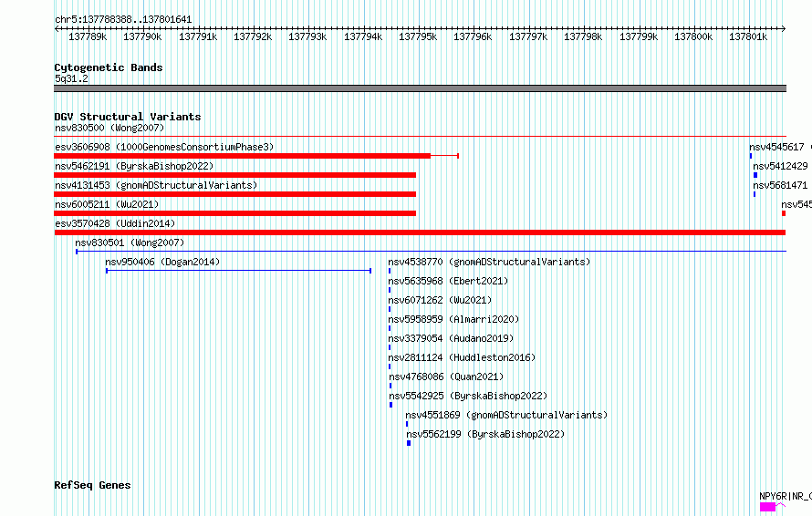Image resolution: width=812 pixels, height=516 pixels.
Task: Click the nsv830500 (Wong2007) variant label
Action: point(109,128)
